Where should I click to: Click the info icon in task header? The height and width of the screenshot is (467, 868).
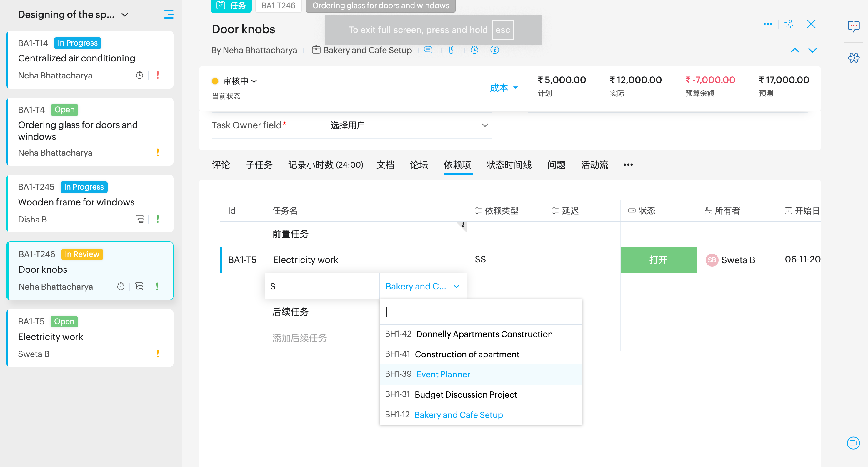pyautogui.click(x=494, y=50)
